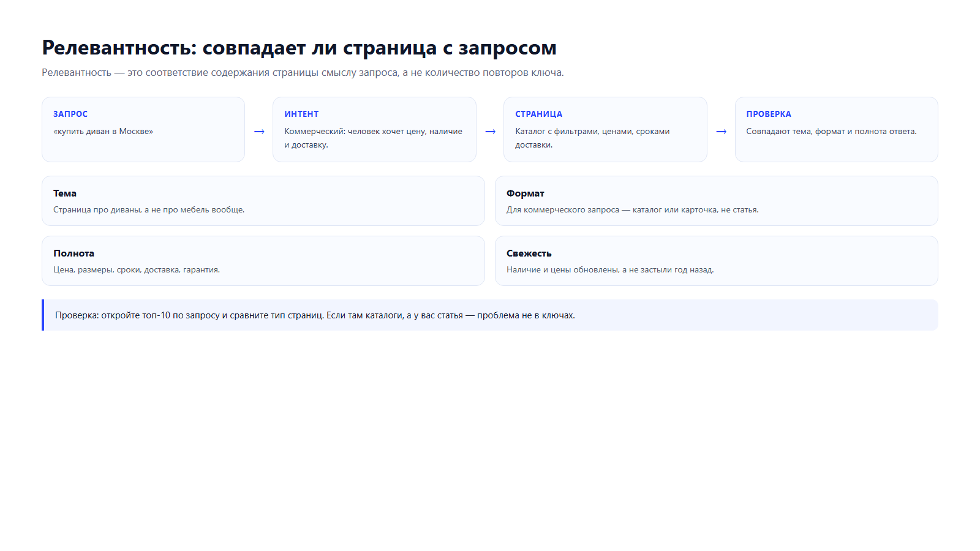
Task: Click 'Для коммерческого запроса — каталог' text
Action: click(x=633, y=210)
